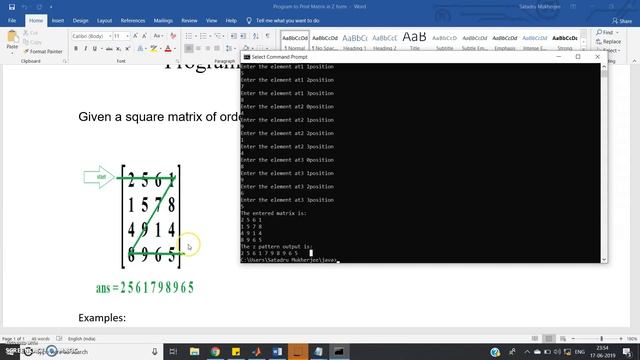Open the Change Case dropdown

click(x=158, y=36)
